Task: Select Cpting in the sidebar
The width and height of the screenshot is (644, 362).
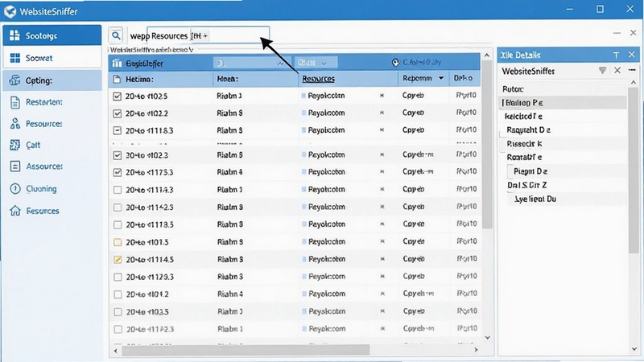Action: [52, 80]
